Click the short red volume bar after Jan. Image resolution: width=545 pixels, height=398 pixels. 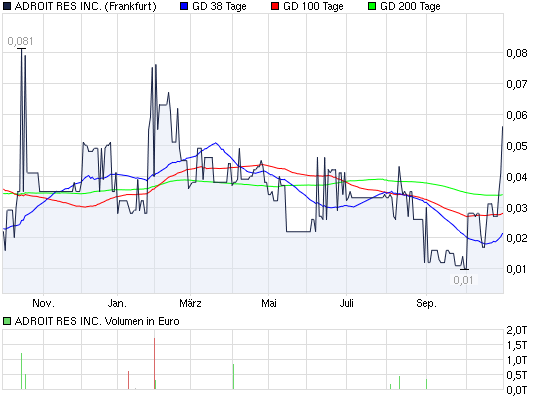click(x=128, y=380)
